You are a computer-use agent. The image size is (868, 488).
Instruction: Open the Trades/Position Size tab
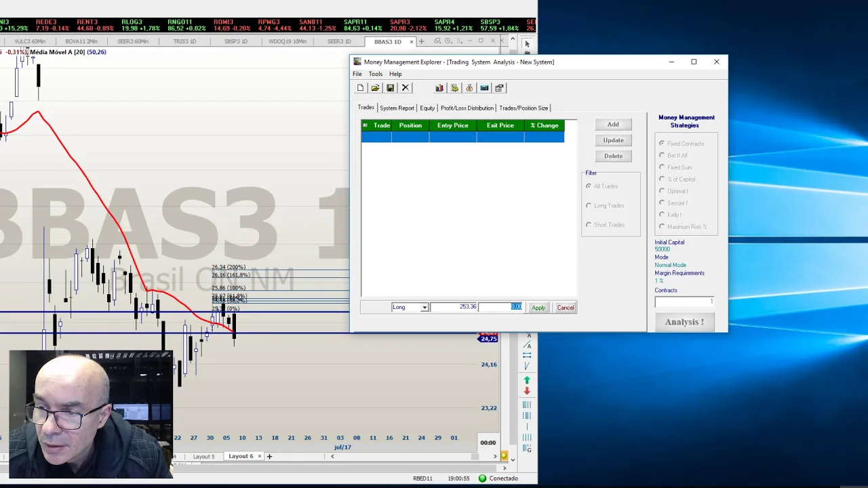coord(524,108)
